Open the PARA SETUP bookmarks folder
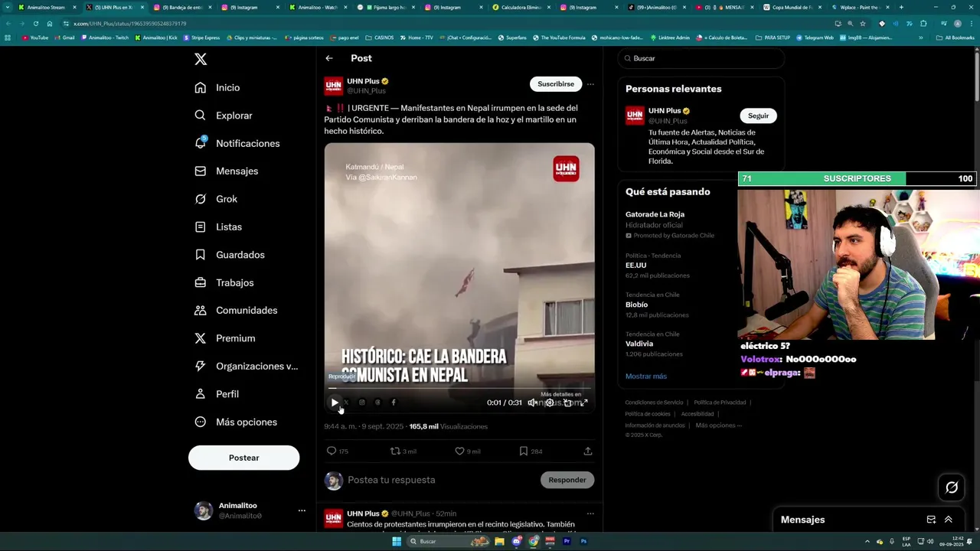980x551 pixels. [x=772, y=37]
